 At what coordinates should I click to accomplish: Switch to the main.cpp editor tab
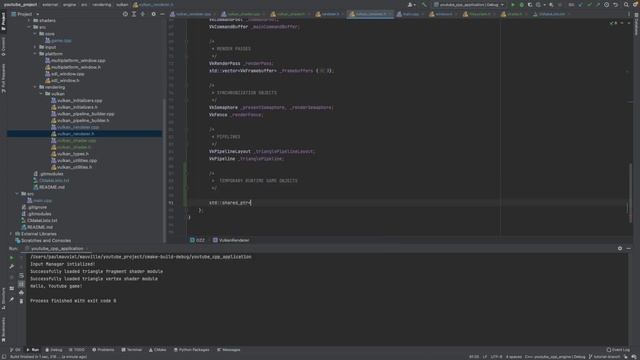click(411, 14)
